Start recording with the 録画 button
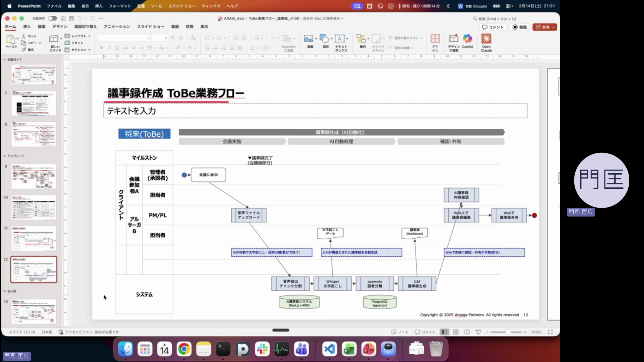This screenshot has width=644, height=362. (520, 27)
